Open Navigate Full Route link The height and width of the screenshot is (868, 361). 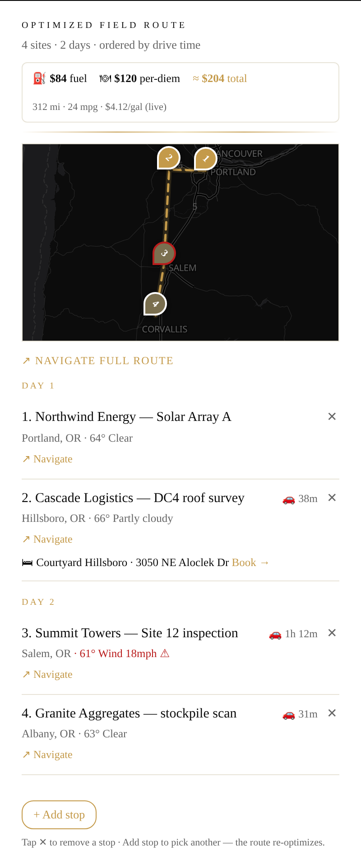coord(97,361)
